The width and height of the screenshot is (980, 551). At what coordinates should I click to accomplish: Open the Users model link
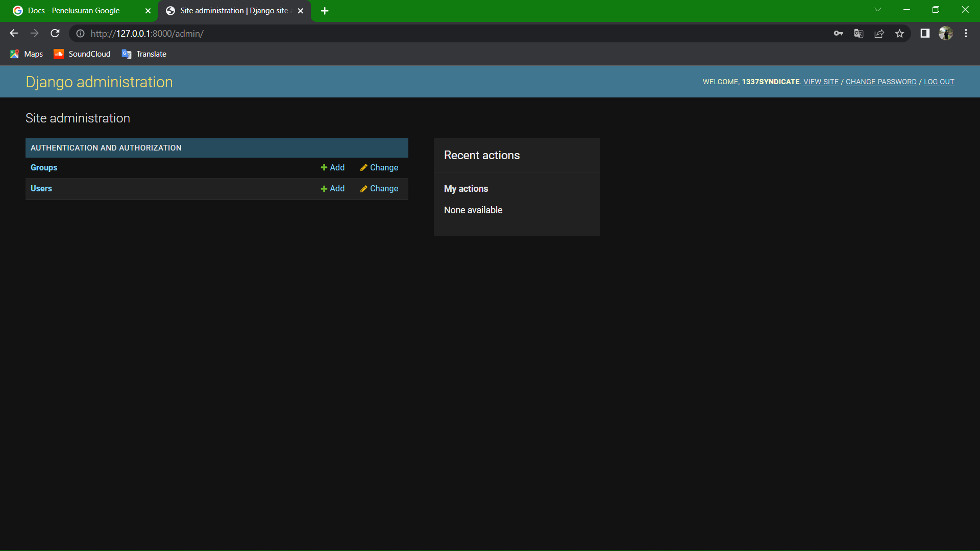(x=41, y=188)
